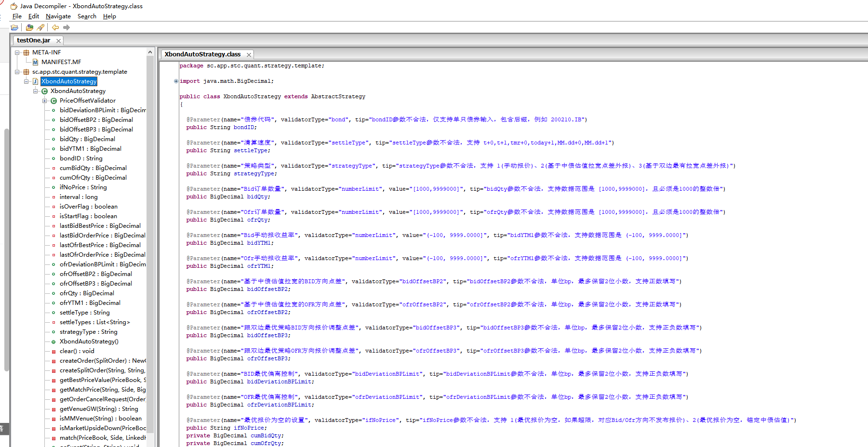Click the Open Type toolbar icon
This screenshot has height=447, width=868.
29,27
